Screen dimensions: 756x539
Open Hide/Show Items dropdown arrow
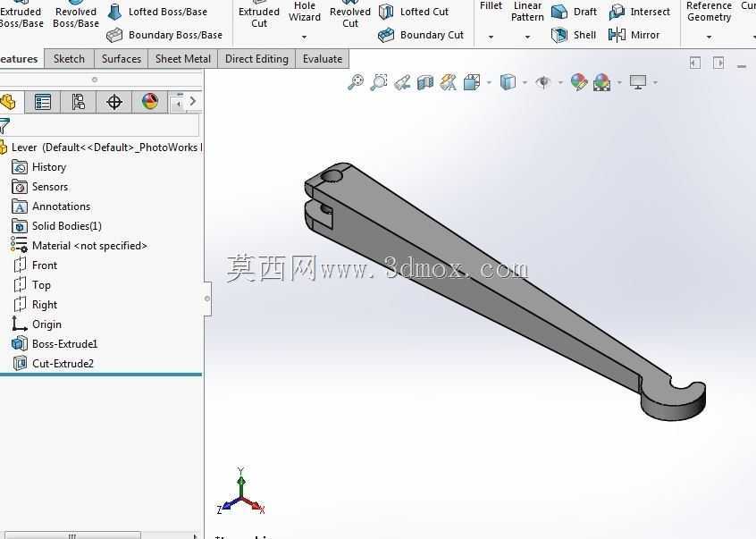[x=560, y=82]
